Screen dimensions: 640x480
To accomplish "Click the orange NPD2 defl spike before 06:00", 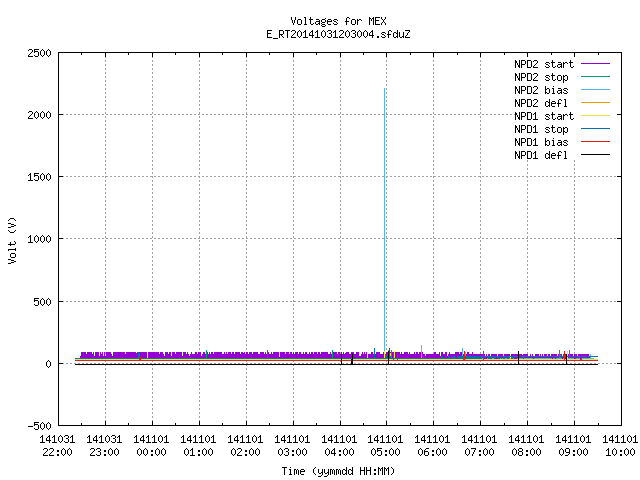I will (422, 351).
